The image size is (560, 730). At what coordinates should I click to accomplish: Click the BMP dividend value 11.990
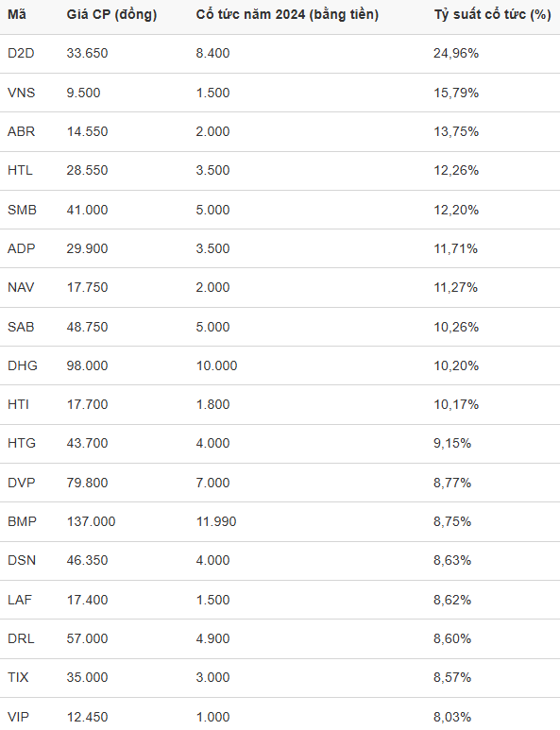[x=216, y=521]
